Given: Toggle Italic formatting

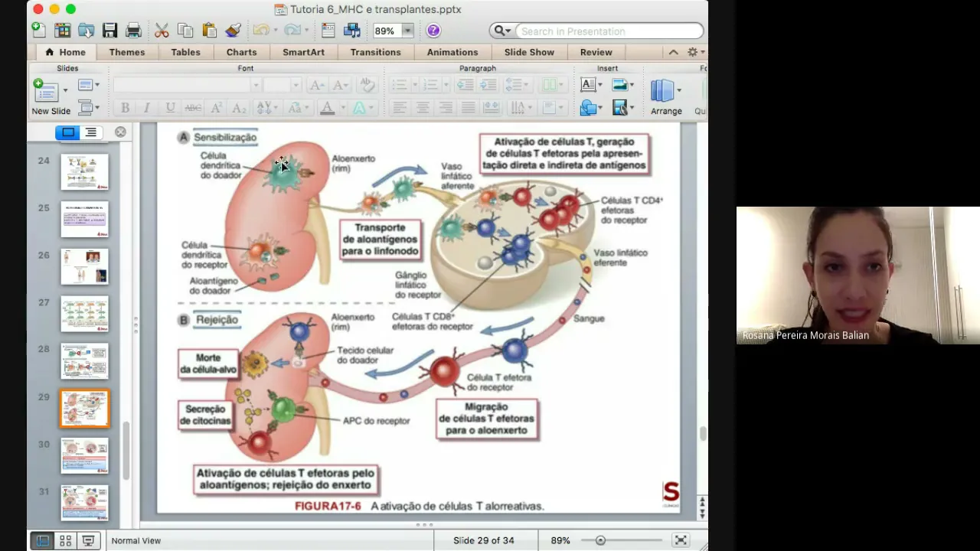Looking at the screenshot, I should pos(146,108).
